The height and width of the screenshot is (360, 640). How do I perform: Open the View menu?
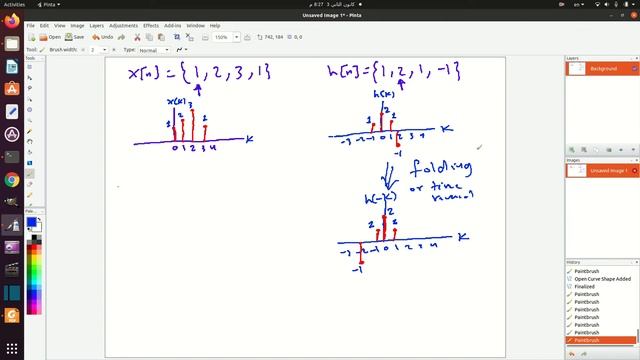point(60,26)
